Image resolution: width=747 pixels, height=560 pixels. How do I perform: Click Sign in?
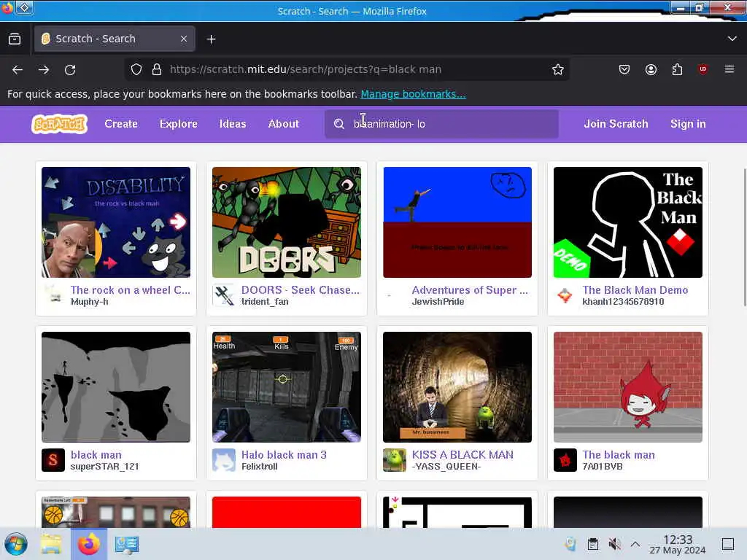click(688, 124)
